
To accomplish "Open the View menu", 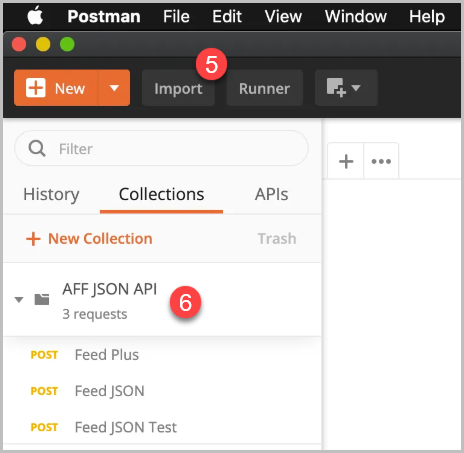I will click(x=283, y=16).
